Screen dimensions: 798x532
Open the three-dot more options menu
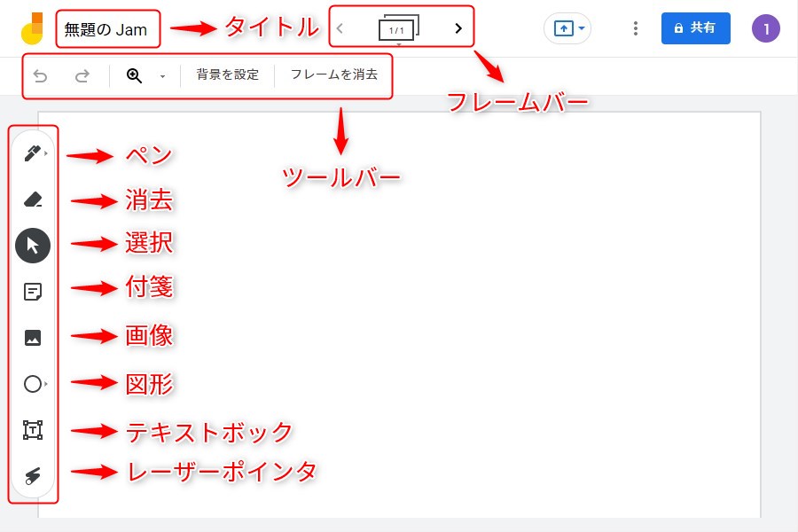pyautogui.click(x=636, y=28)
